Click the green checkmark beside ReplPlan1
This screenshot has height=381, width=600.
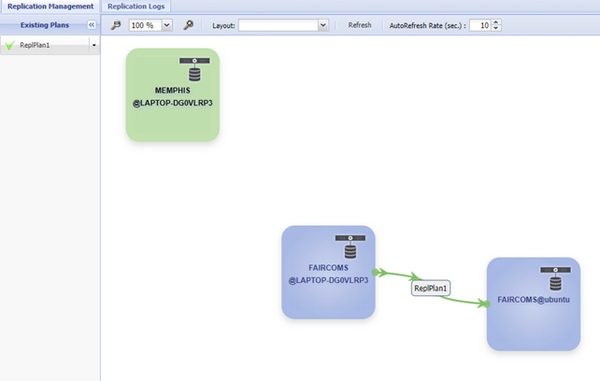coord(10,45)
